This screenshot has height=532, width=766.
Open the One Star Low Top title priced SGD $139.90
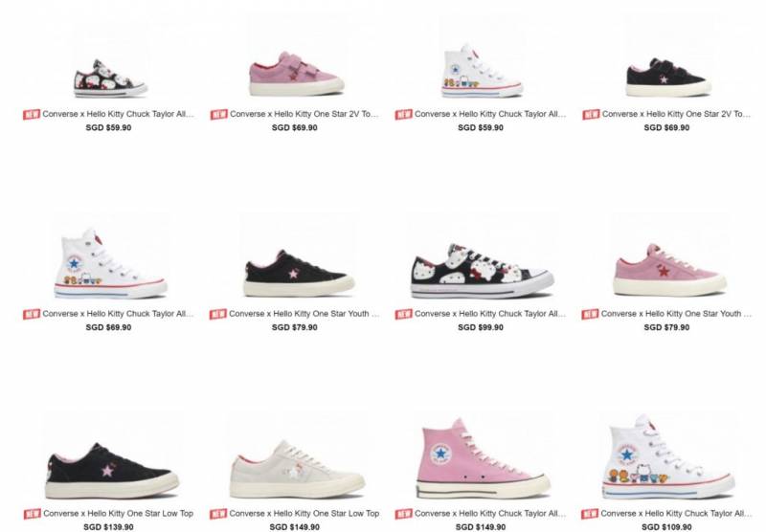pos(118,514)
